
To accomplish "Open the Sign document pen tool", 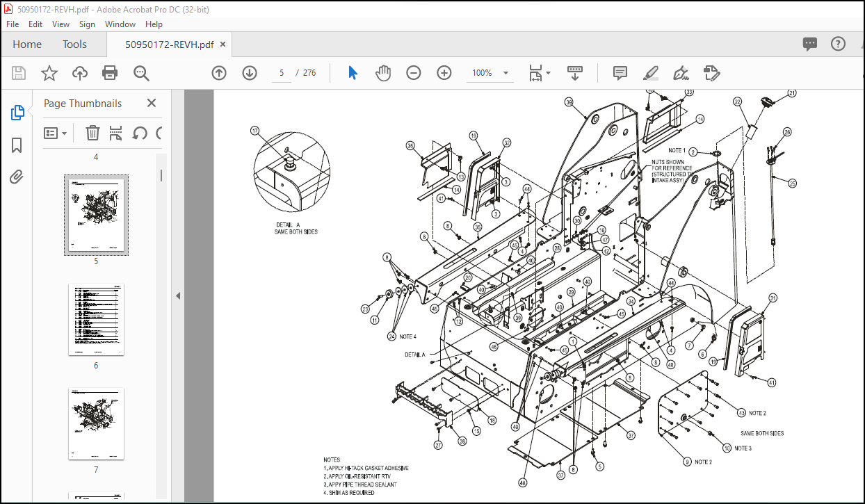I will pyautogui.click(x=681, y=73).
